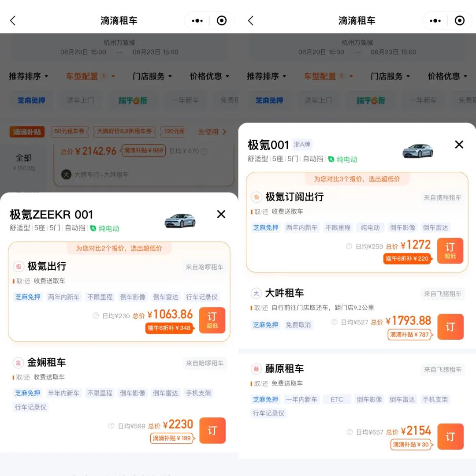The width and height of the screenshot is (476, 476).
Task: Open the three-dots menu in left screen
Action: point(197,21)
